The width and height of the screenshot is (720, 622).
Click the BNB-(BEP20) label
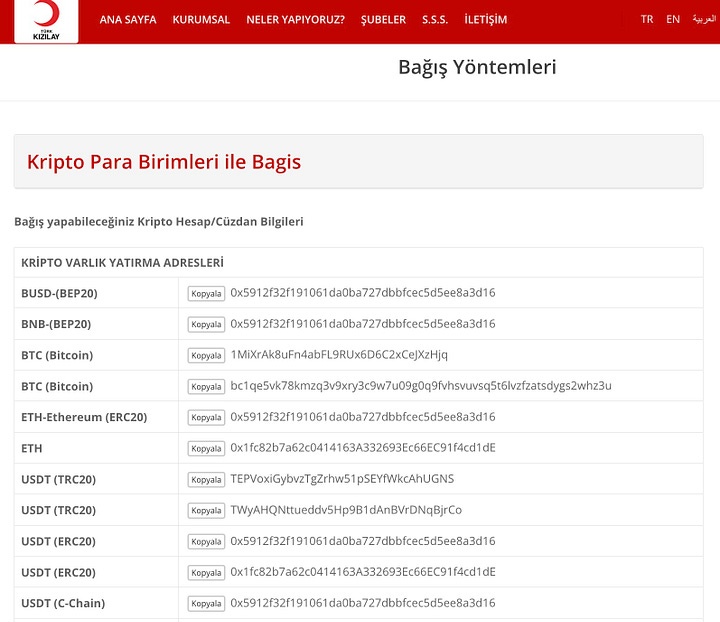pyautogui.click(x=56, y=324)
